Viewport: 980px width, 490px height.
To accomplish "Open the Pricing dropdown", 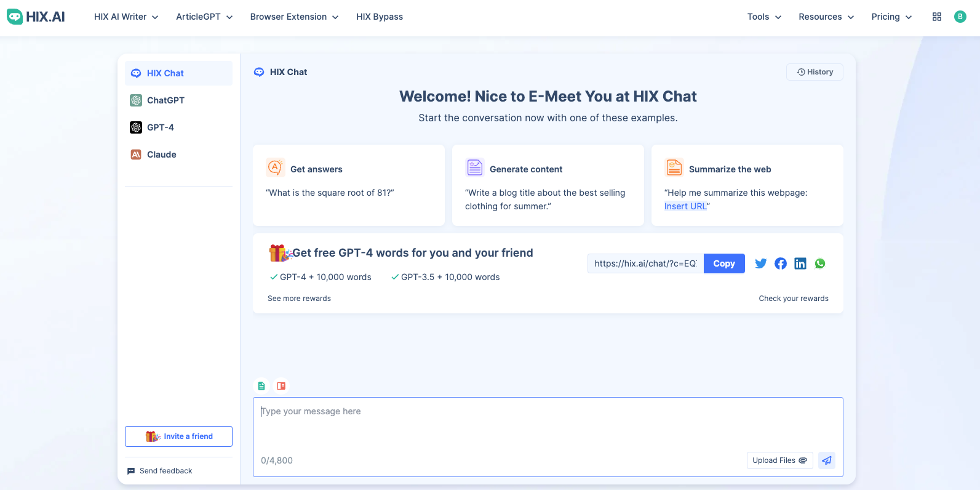I will [x=892, y=17].
